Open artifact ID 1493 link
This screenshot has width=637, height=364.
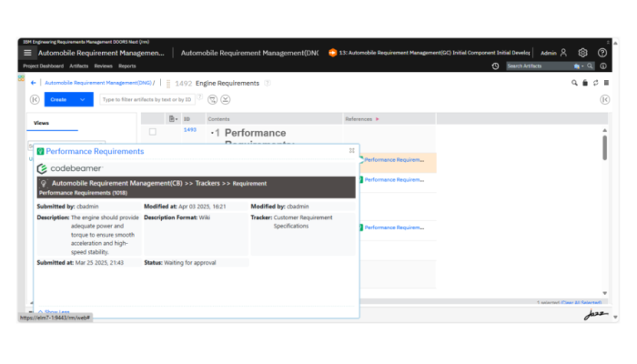point(189,130)
